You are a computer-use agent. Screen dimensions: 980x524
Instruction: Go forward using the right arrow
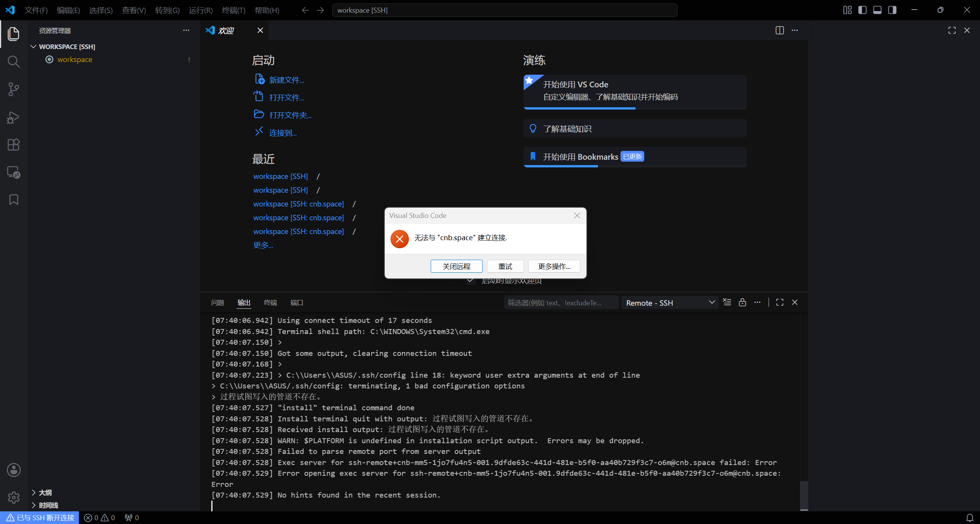(320, 10)
